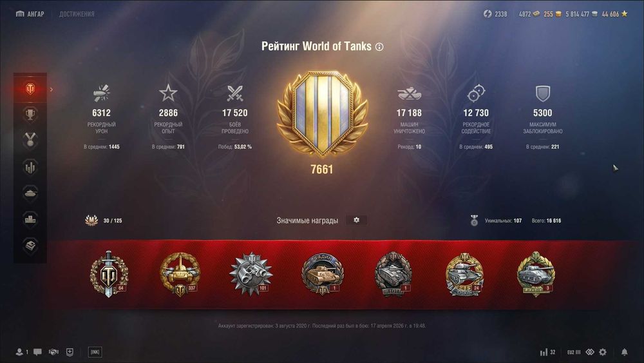644x363 pixels.
Task: Select the podium rankings sidebar icon
Action: tap(30, 219)
